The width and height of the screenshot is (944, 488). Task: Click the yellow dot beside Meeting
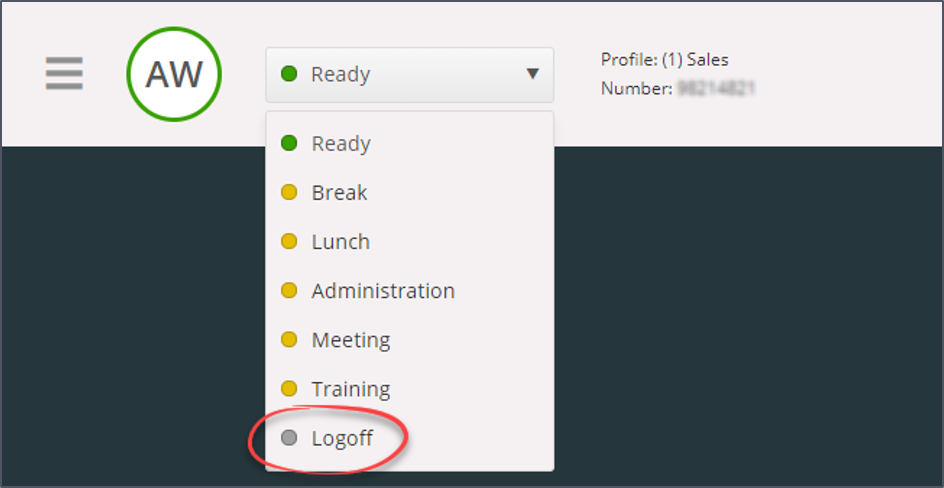click(x=289, y=340)
